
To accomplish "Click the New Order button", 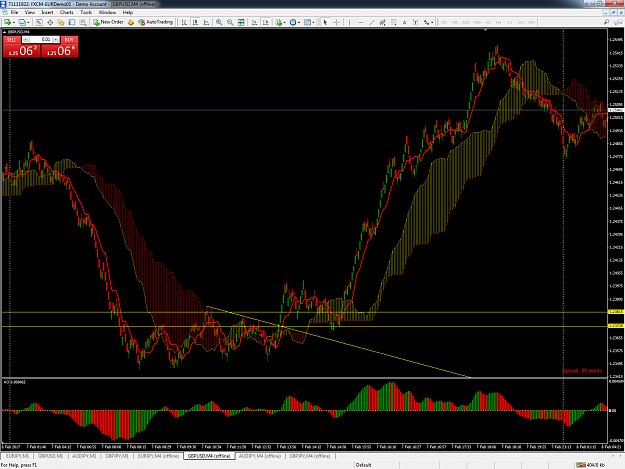I will pos(108,22).
